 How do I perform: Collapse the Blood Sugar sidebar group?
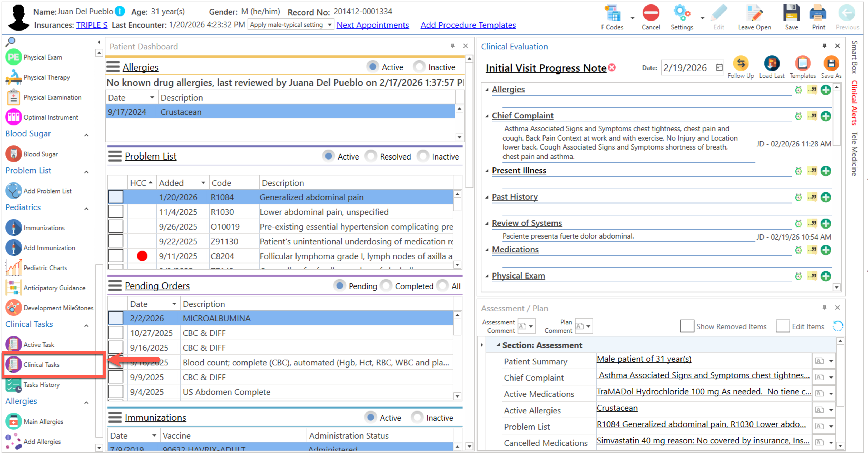[86, 135]
